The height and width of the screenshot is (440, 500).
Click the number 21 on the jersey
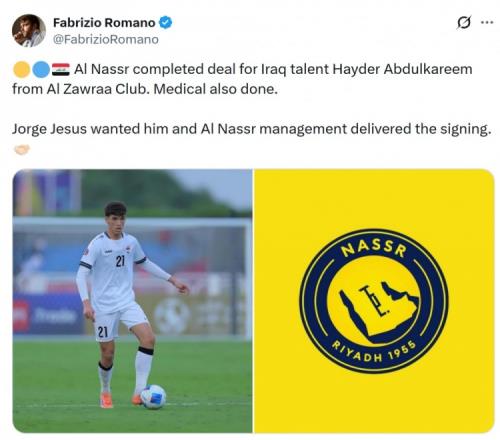(x=120, y=261)
